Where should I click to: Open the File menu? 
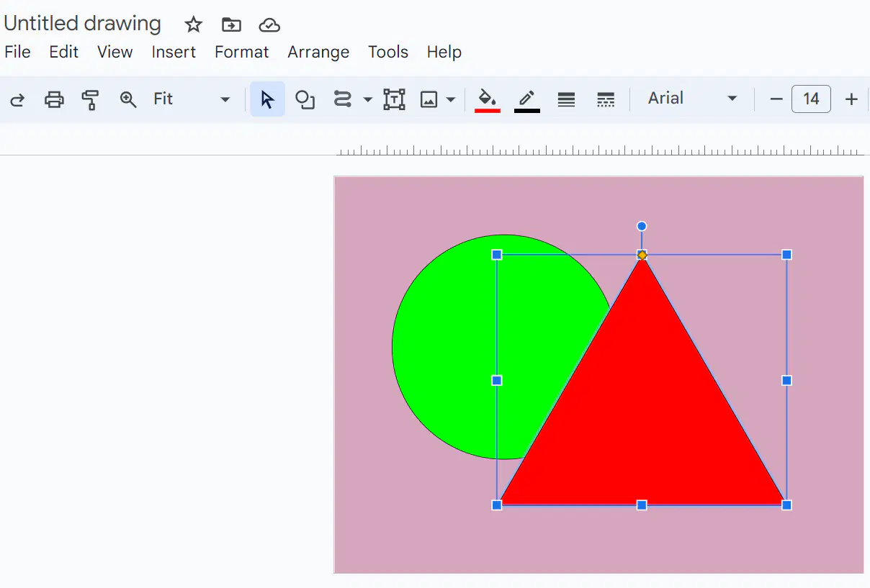tap(17, 52)
